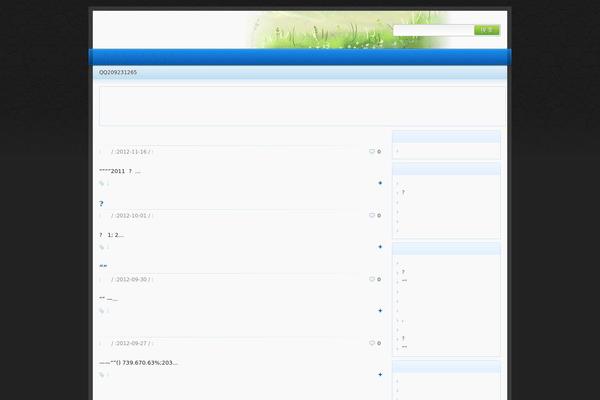Click the tag icon under the 2012-11-16 post
This screenshot has height=400, width=600.
click(x=102, y=183)
